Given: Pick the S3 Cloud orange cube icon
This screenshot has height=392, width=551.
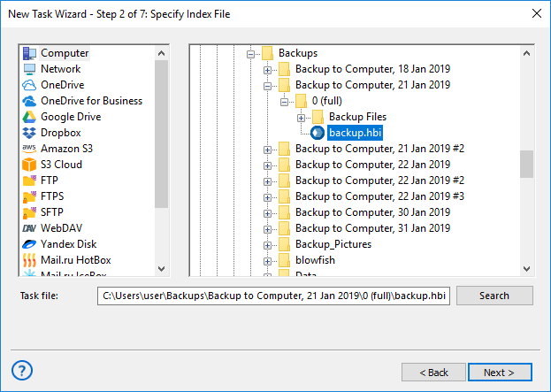Looking at the screenshot, I should coord(29,165).
